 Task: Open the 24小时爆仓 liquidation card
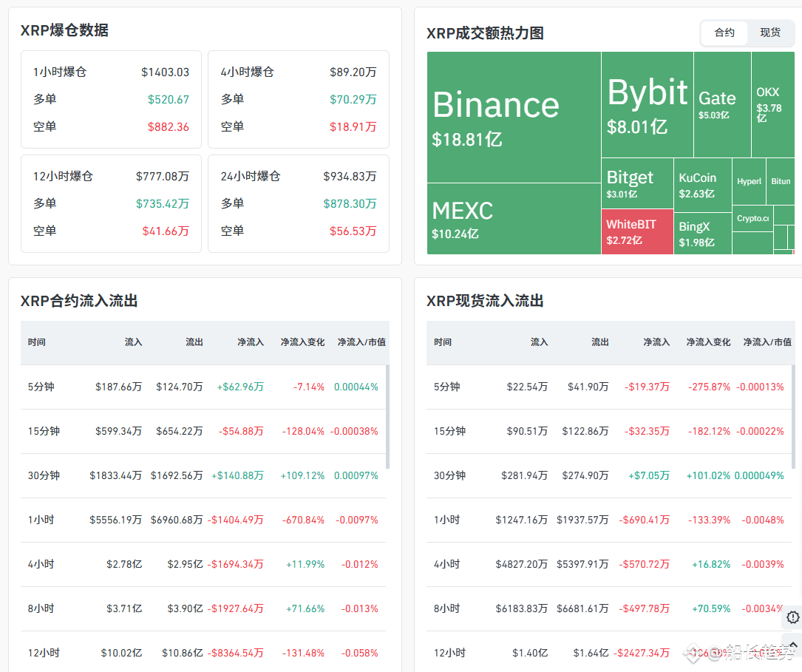(x=299, y=203)
